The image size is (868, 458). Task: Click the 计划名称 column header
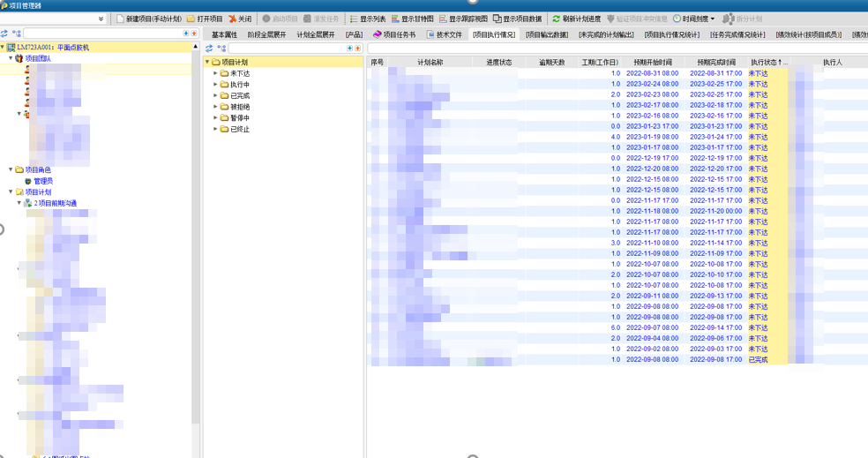click(430, 63)
